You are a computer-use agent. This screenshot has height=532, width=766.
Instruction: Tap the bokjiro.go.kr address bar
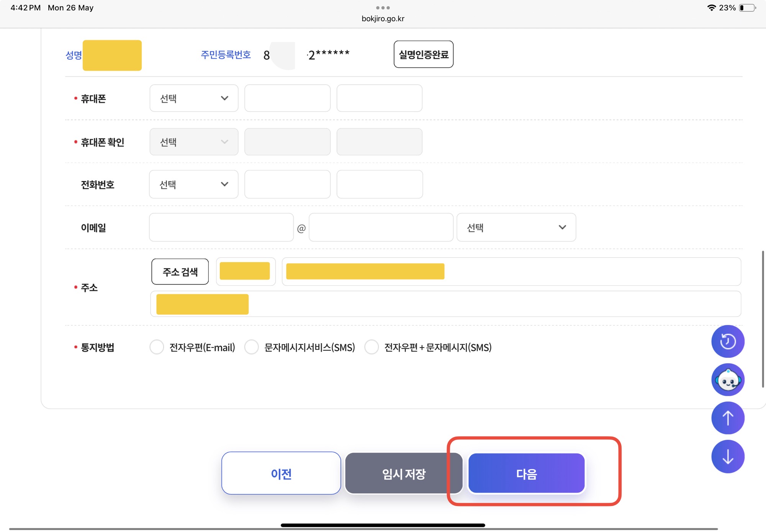[383, 18]
